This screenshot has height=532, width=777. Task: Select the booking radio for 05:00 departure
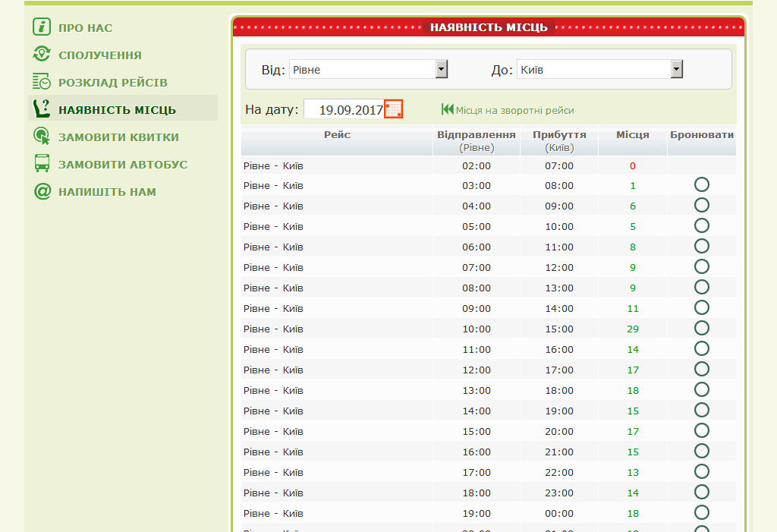point(702,225)
